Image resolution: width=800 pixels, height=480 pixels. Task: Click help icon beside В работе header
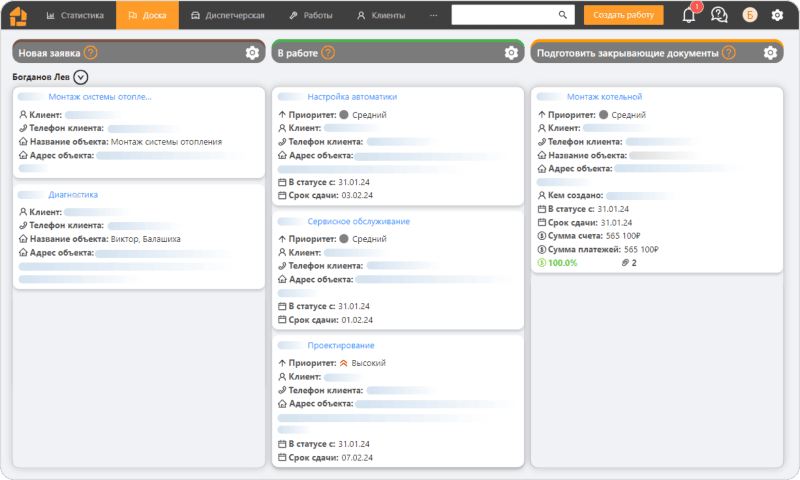[328, 53]
